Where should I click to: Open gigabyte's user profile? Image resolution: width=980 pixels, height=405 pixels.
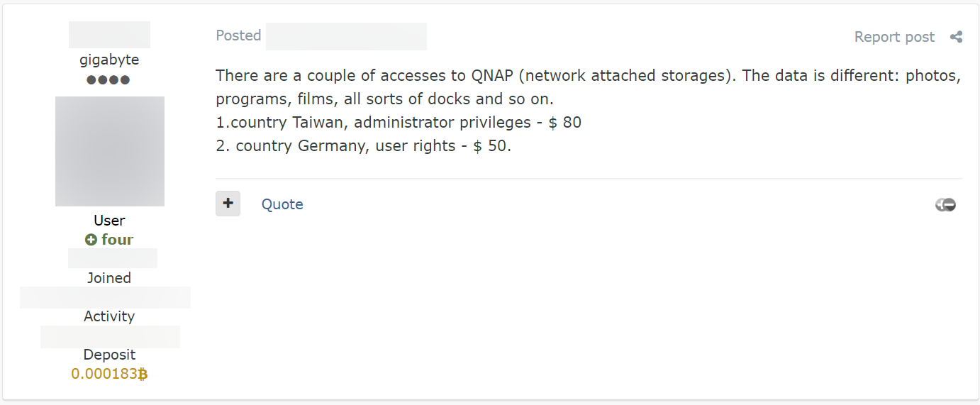[109, 60]
